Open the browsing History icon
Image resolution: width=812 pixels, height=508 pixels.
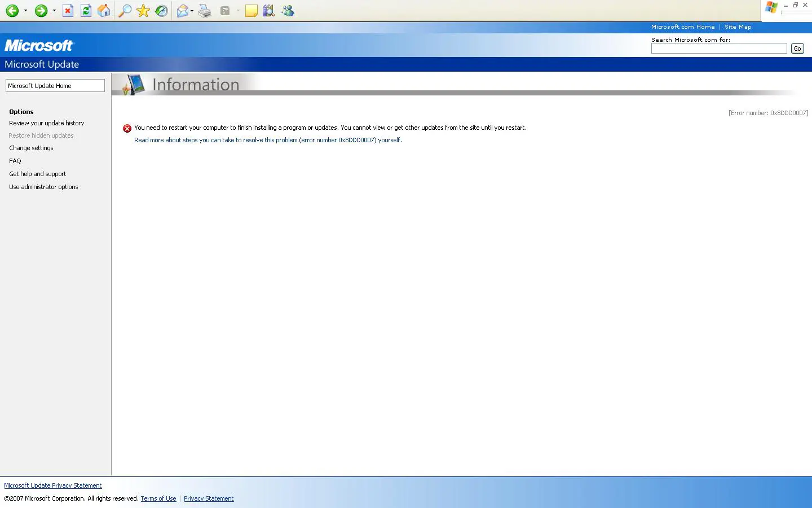[x=161, y=11]
